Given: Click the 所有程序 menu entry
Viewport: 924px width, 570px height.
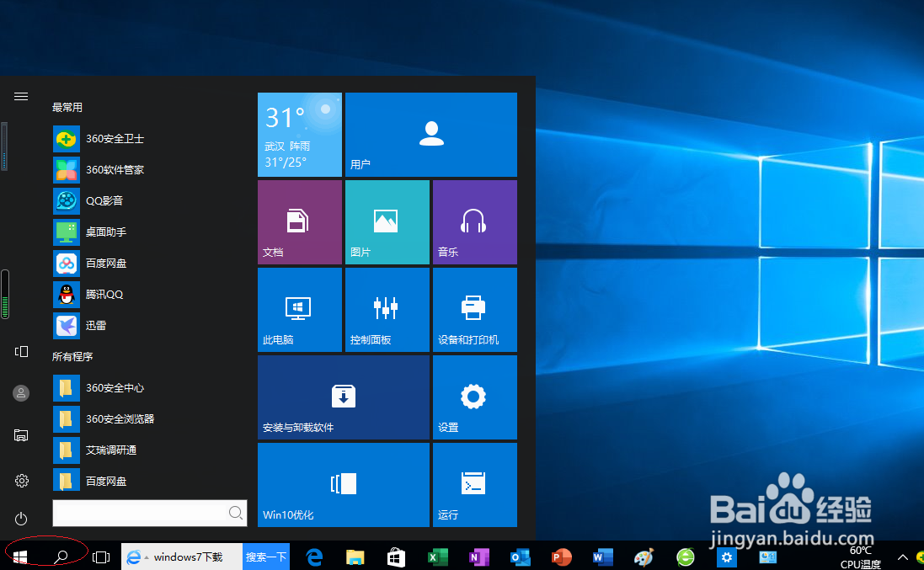Looking at the screenshot, I should point(72,356).
